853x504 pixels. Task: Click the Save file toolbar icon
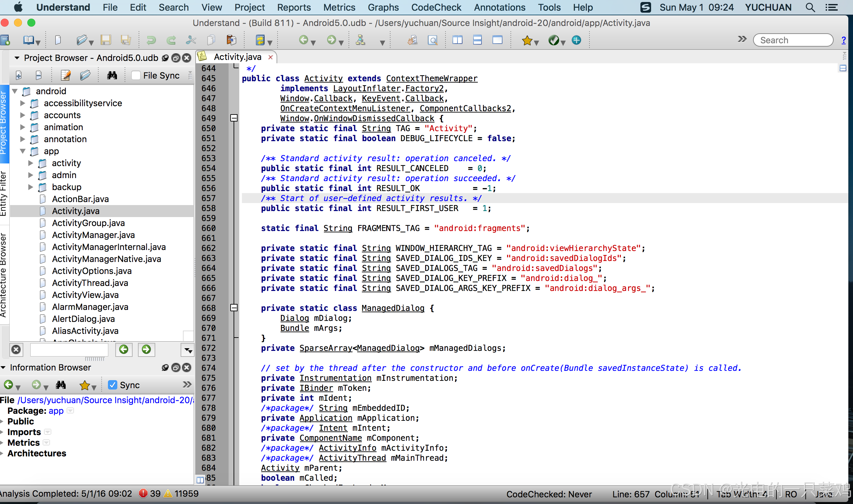(x=106, y=40)
